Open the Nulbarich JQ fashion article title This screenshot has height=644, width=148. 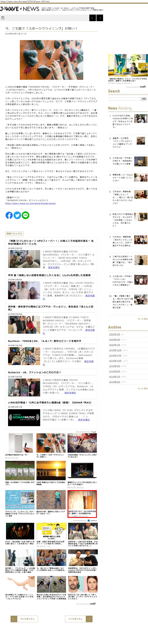(34, 372)
